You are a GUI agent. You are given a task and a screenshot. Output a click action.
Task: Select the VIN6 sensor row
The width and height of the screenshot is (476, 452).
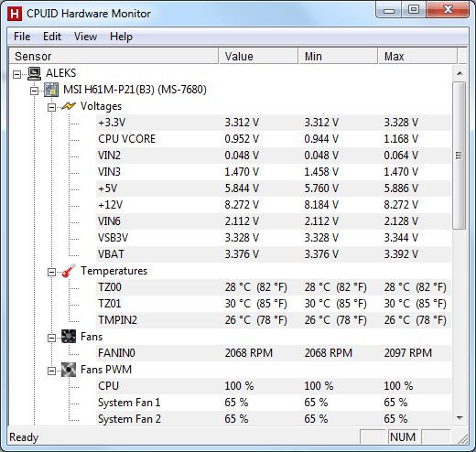point(274,221)
